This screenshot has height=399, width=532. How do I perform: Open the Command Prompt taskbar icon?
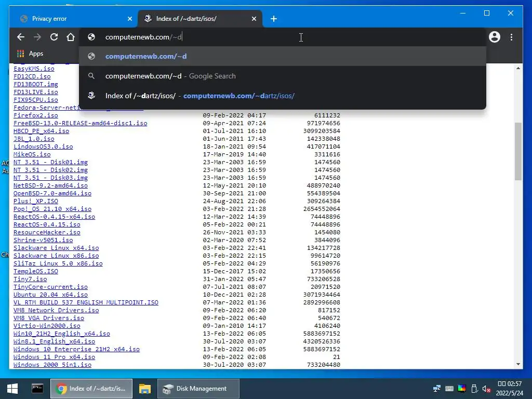37,389
